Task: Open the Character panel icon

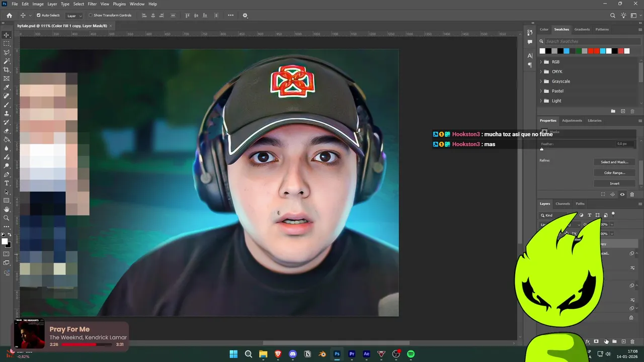Action: click(530, 56)
